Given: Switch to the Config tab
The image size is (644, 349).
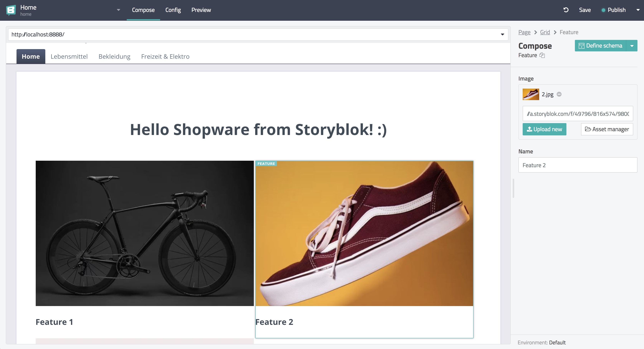Looking at the screenshot, I should click(x=173, y=10).
